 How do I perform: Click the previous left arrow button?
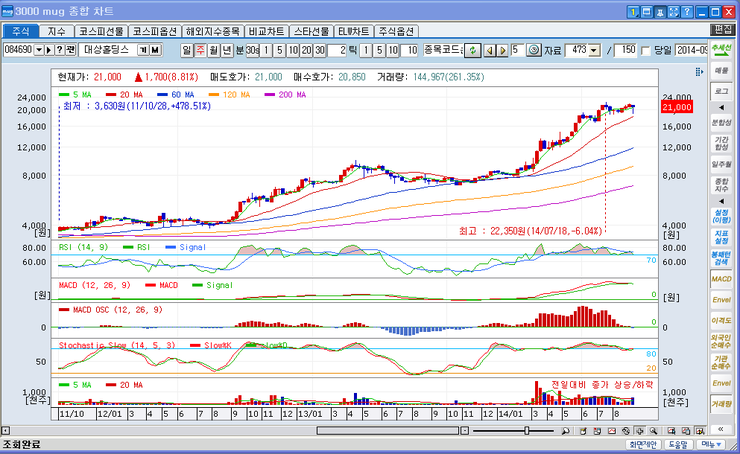(489, 50)
